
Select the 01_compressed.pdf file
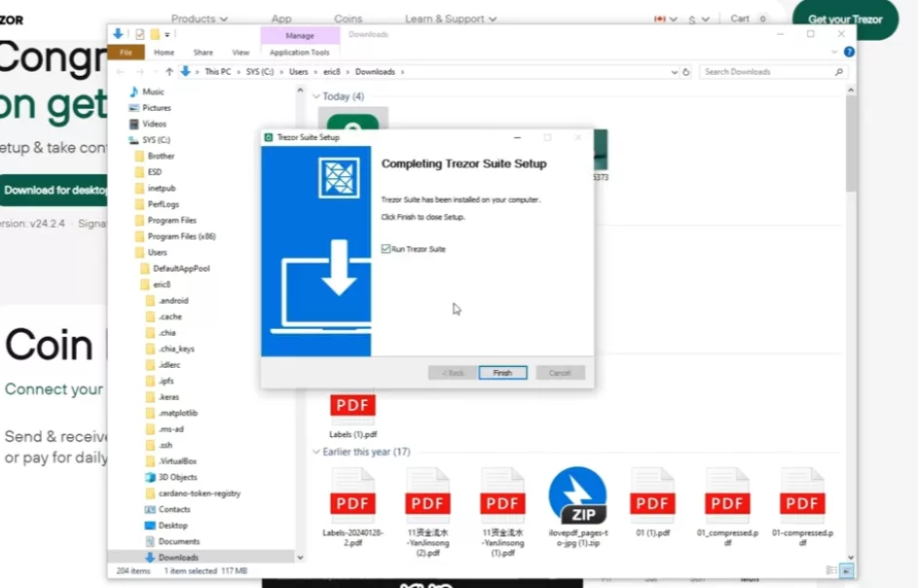(x=727, y=508)
